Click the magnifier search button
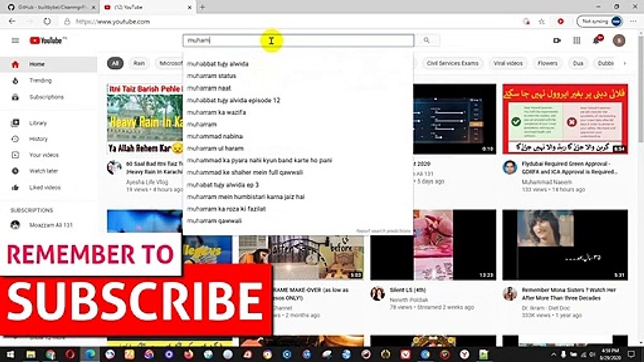 coord(427,41)
